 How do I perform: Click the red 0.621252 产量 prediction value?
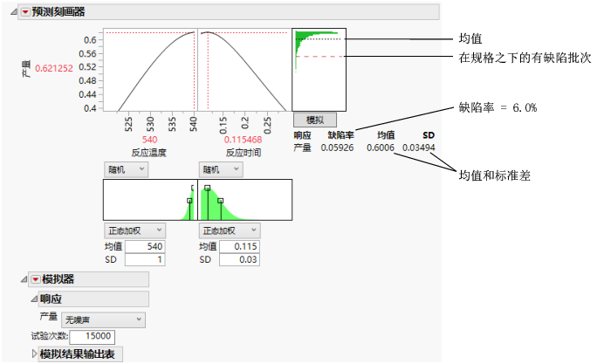point(54,68)
